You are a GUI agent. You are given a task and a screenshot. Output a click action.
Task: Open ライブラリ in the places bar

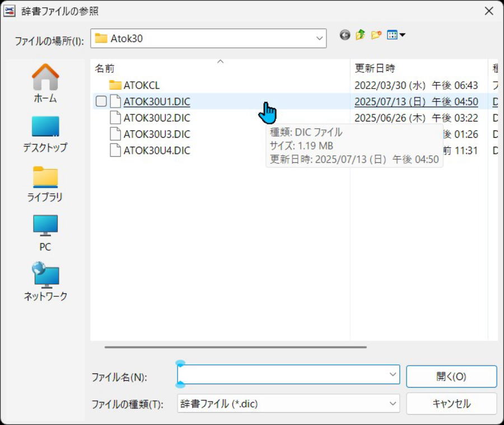45,184
